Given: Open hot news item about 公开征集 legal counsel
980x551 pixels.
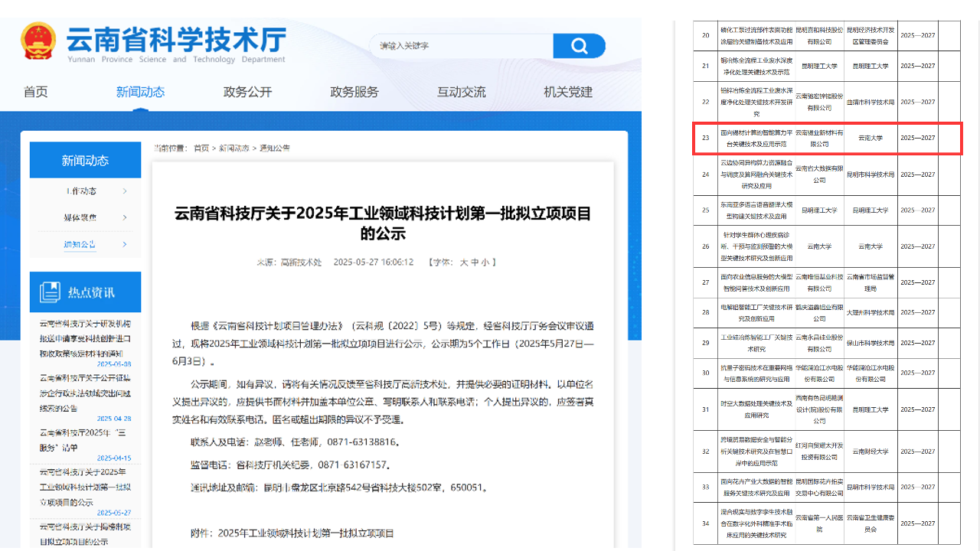Looking at the screenshot, I should (86, 393).
